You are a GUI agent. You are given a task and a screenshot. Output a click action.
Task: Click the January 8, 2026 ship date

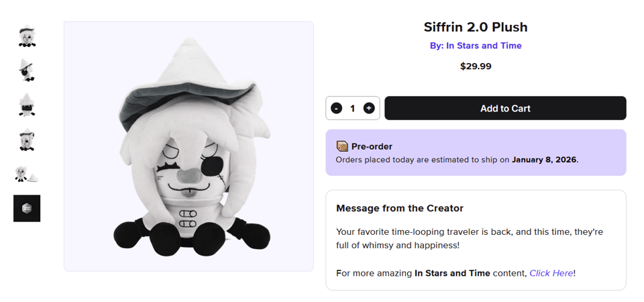pos(544,160)
